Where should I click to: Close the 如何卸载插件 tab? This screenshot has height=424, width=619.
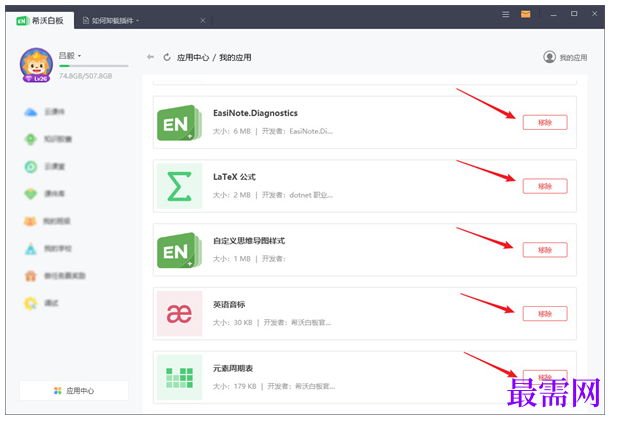203,21
